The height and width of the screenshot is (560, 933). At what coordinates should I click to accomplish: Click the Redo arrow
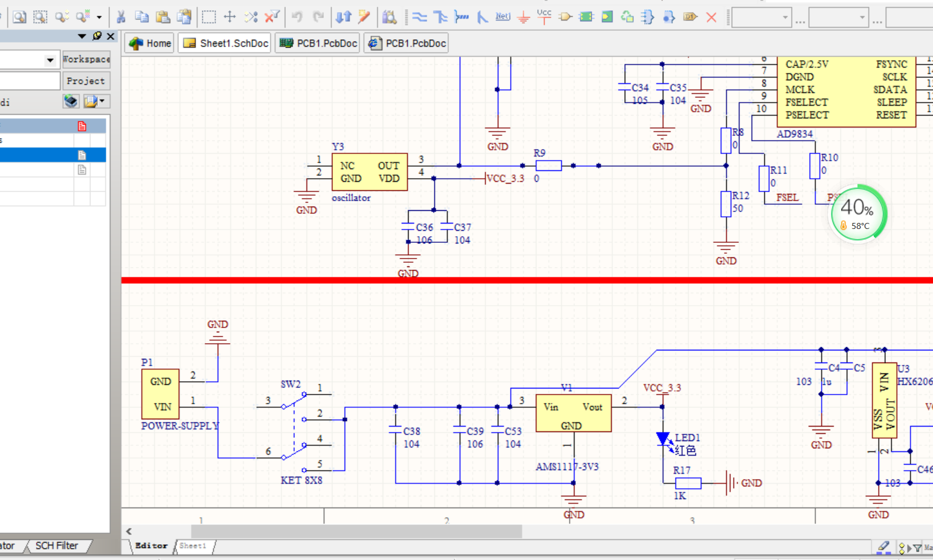(x=318, y=17)
